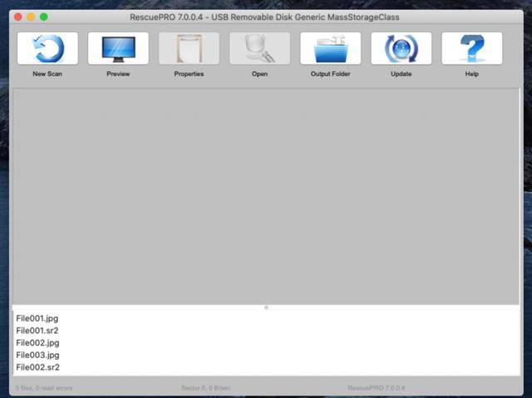The width and height of the screenshot is (532, 398).
Task: Click the empty gray preview pane
Action: pos(266,195)
